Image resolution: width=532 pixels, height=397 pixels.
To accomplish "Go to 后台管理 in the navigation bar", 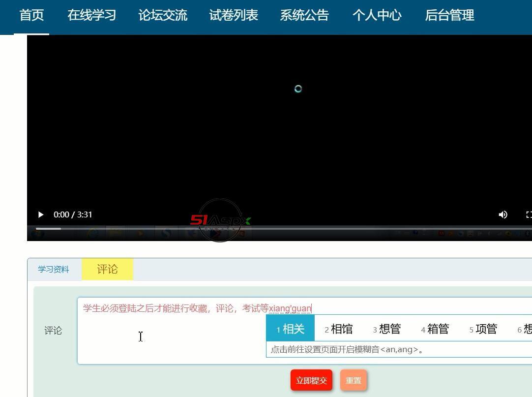I will pos(449,15).
